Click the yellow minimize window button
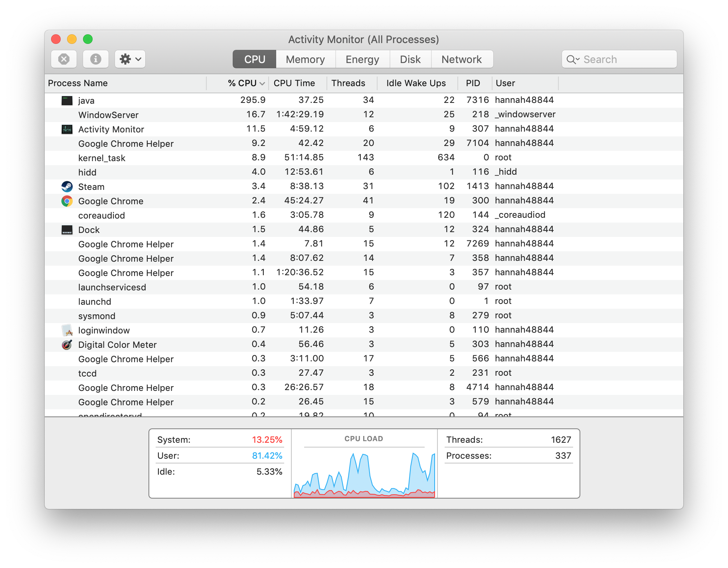 point(72,39)
